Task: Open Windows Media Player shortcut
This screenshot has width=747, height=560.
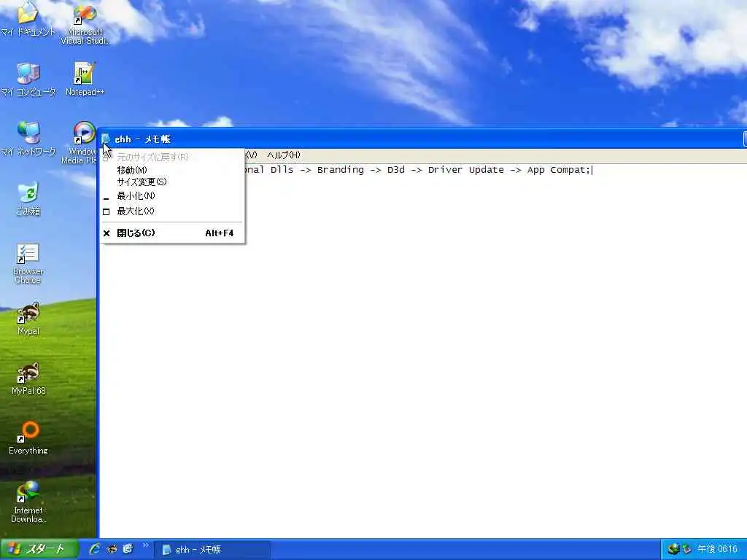Action: (x=82, y=142)
